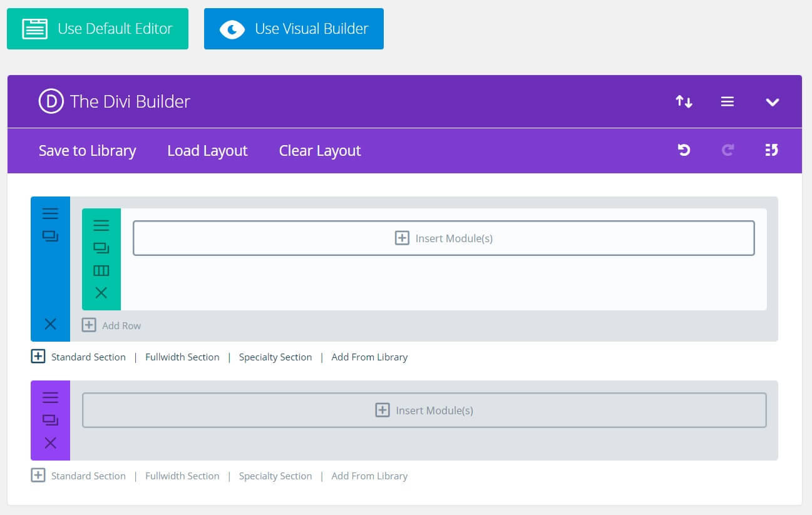Image resolution: width=812 pixels, height=515 pixels.
Task: Clone the purple fullwidth section
Action: coord(50,420)
